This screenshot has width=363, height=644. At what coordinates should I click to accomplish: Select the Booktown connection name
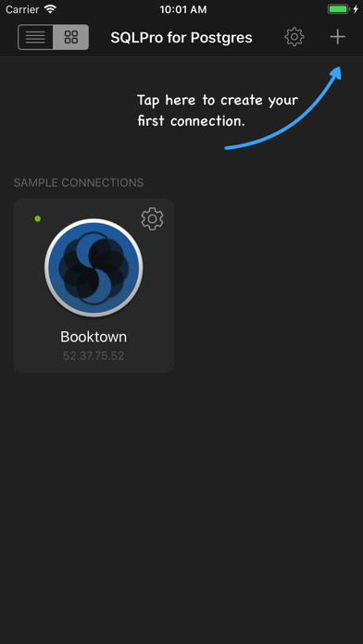point(94,337)
